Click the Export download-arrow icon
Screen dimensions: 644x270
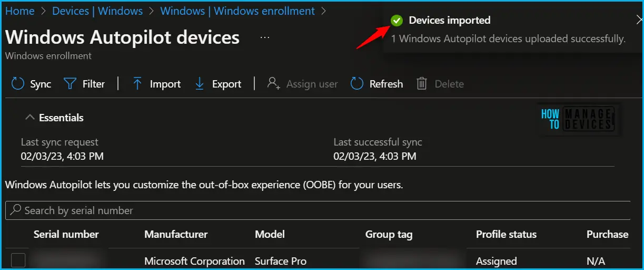200,84
